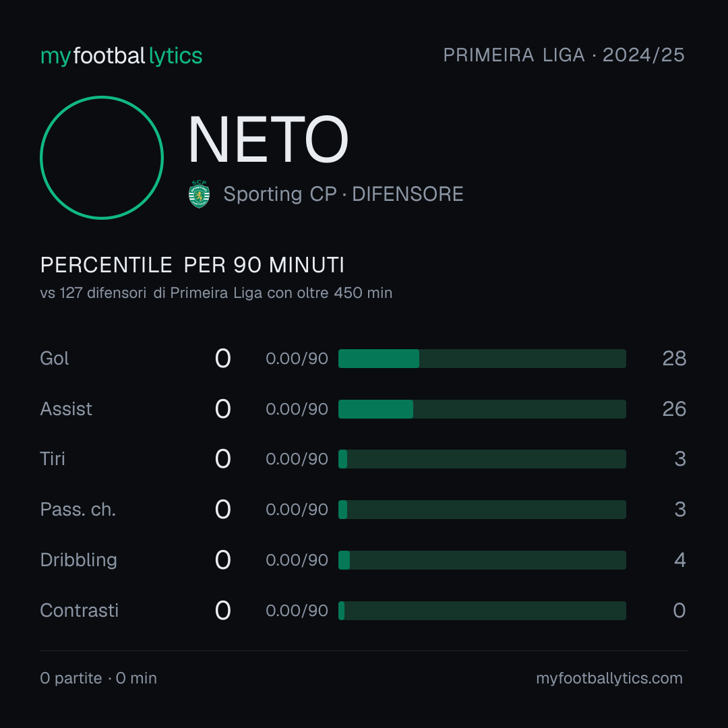Screen dimensions: 728x728
Task: Click the Tiri percentile bar
Action: [x=482, y=459]
